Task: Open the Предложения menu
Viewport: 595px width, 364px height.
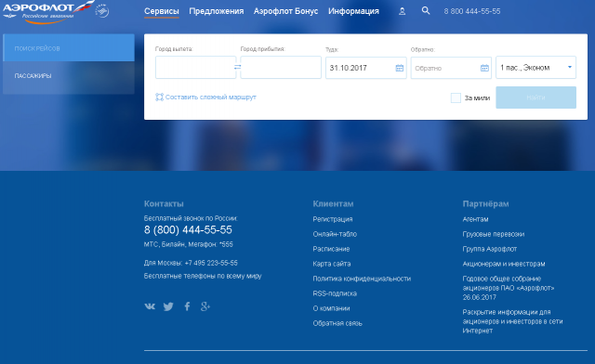Action: 217,11
